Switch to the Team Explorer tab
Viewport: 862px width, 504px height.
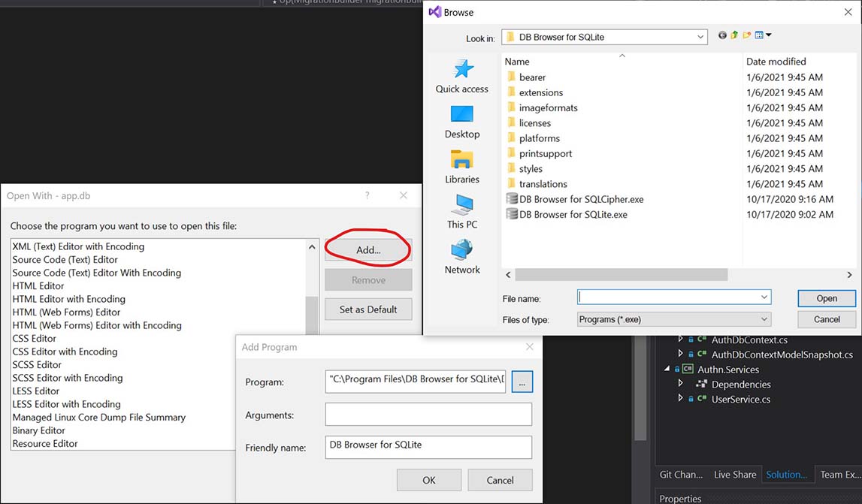[x=839, y=474]
